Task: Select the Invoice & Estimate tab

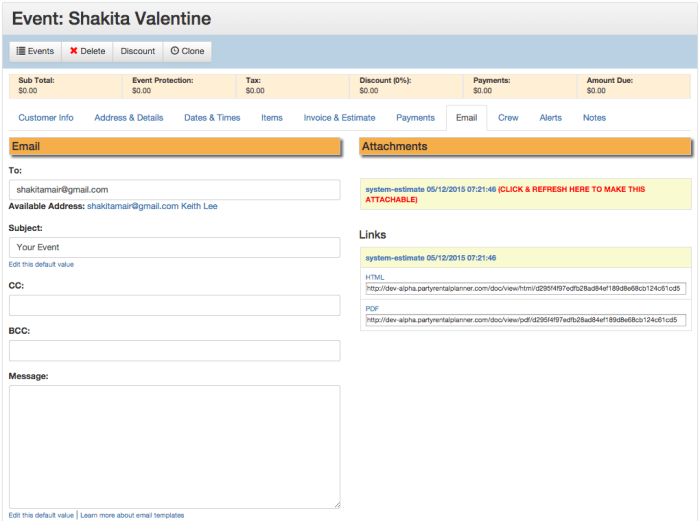Action: 339,118
